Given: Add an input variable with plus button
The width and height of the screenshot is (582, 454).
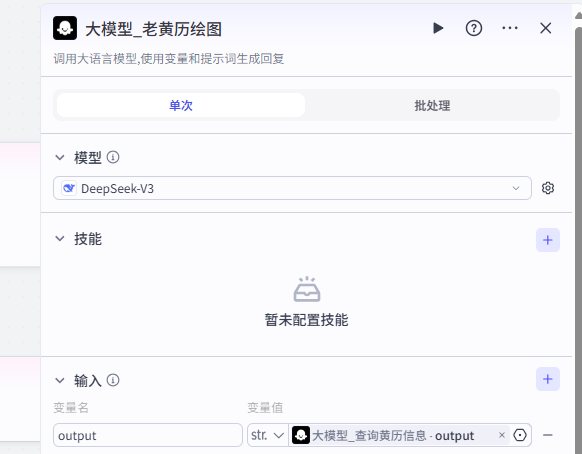Looking at the screenshot, I should [x=547, y=379].
